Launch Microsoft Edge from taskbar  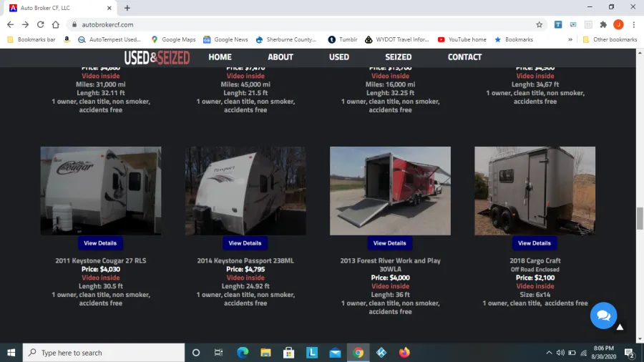tap(243, 353)
